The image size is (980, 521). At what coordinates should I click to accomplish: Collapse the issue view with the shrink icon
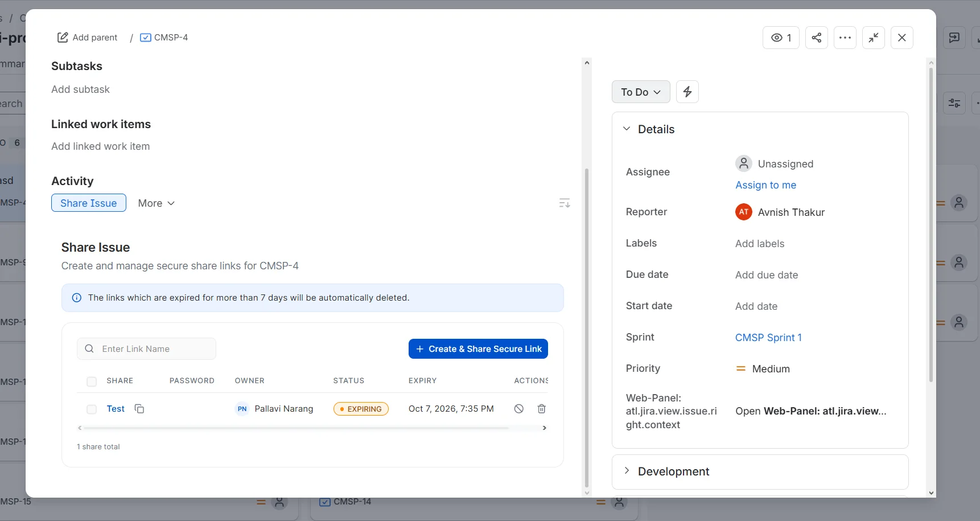pyautogui.click(x=874, y=38)
